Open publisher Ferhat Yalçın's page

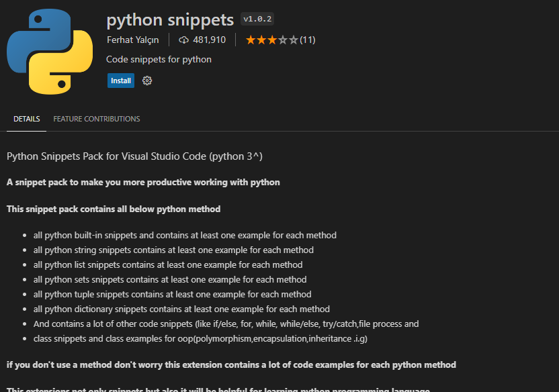pyautogui.click(x=132, y=40)
